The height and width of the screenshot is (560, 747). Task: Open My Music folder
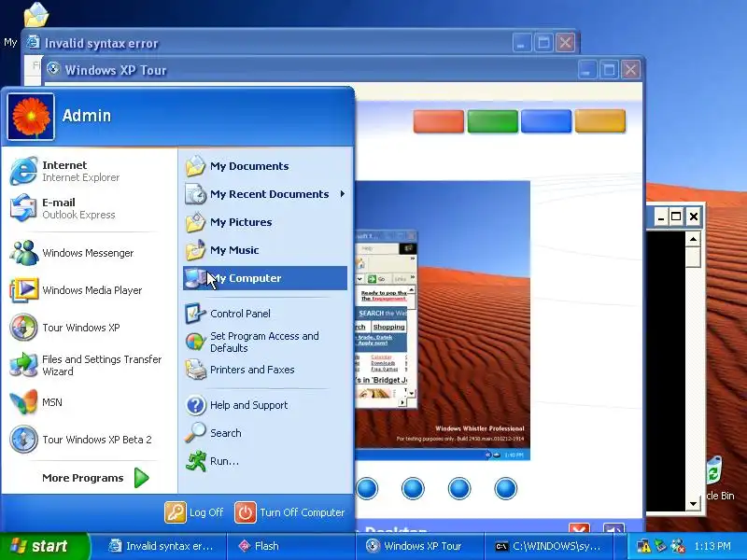pyautogui.click(x=265, y=250)
